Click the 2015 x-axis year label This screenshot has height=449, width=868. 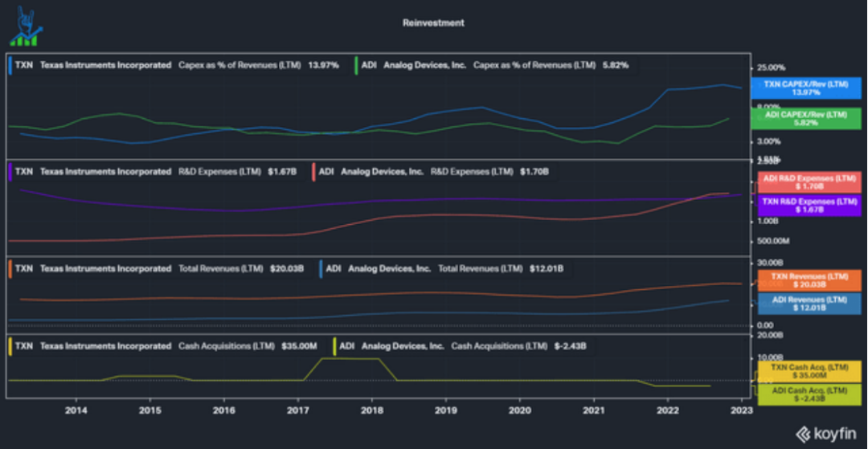150,410
